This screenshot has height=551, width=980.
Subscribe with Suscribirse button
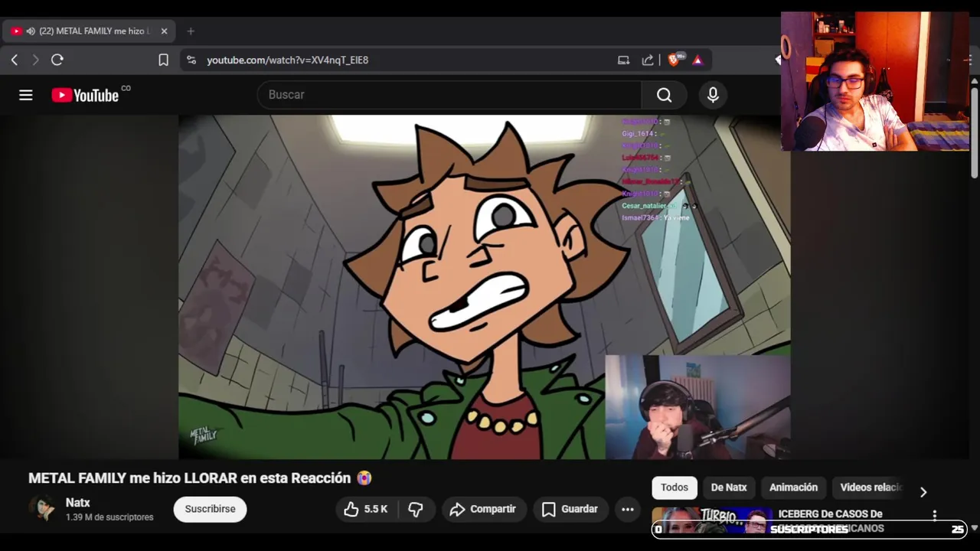pyautogui.click(x=210, y=509)
